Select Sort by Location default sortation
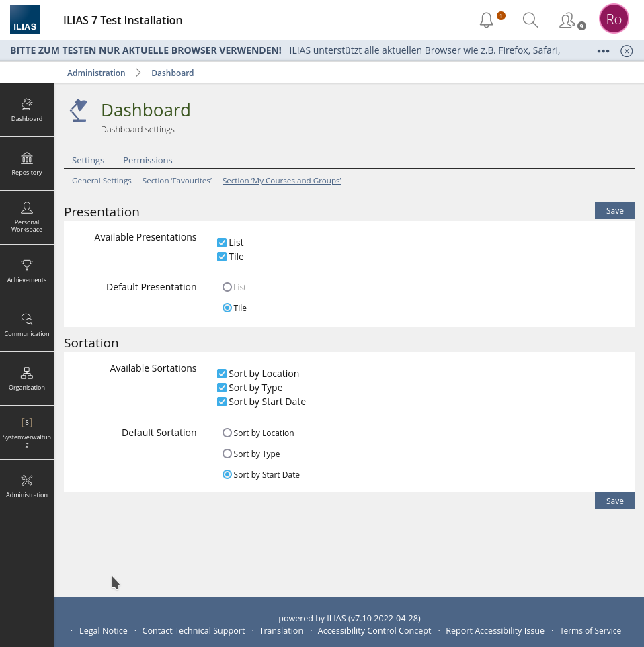Screen dimensions: 644x647 click(227, 433)
